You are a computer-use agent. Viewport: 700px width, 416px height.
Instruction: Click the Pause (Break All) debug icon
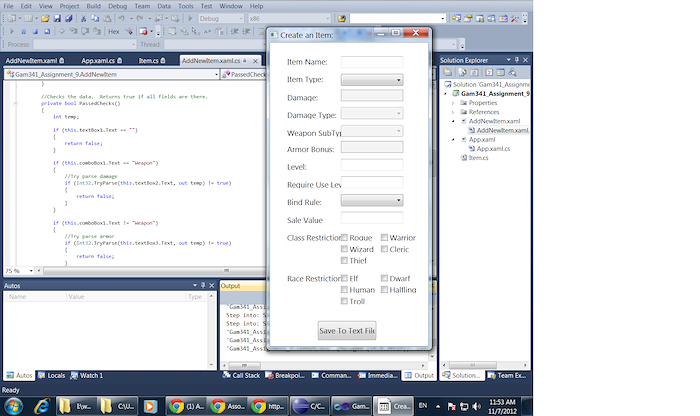point(24,32)
